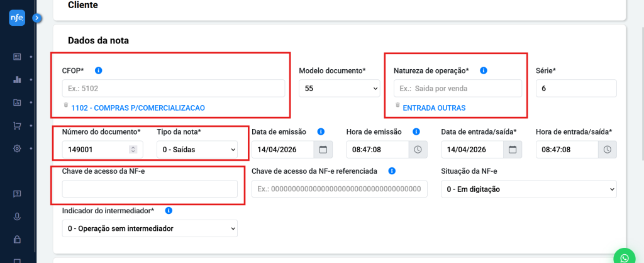The height and width of the screenshot is (263, 644).
Task: Click the Número do documento stepper arrows
Action: [132, 150]
